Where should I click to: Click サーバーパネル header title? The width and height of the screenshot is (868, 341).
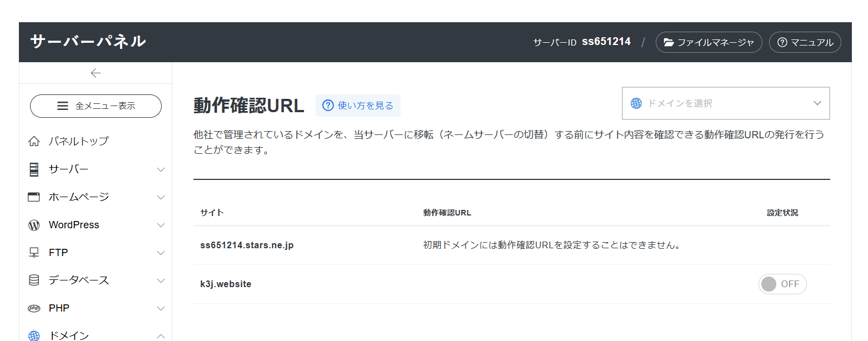(88, 42)
